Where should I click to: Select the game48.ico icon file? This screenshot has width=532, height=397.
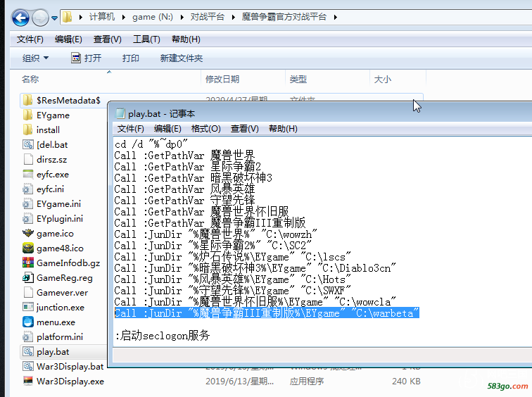click(28, 248)
